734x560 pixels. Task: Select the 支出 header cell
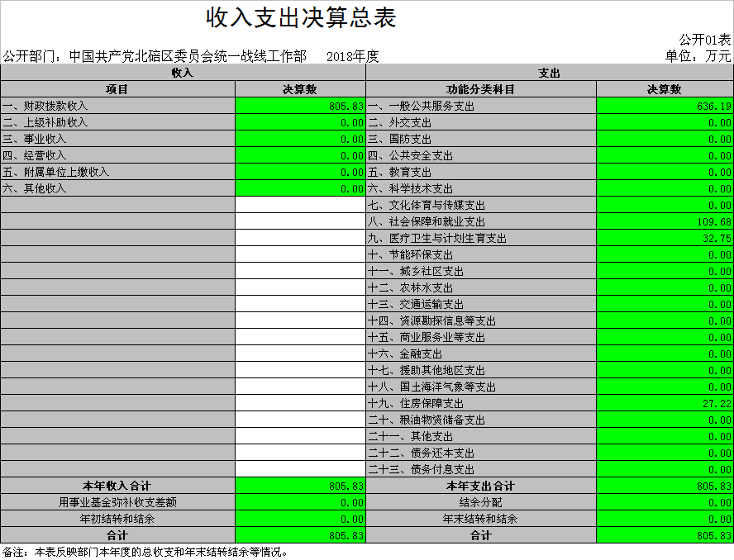(x=550, y=73)
